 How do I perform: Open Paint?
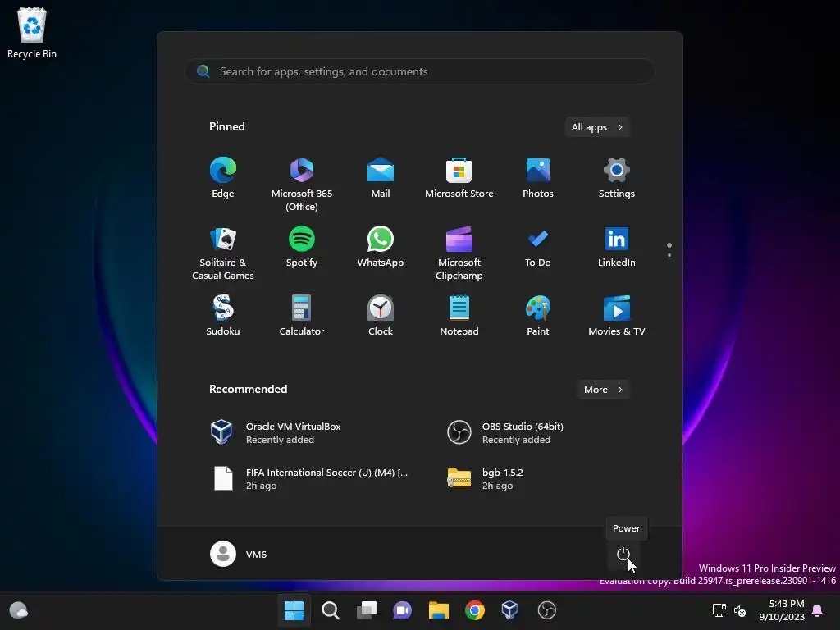coord(538,316)
